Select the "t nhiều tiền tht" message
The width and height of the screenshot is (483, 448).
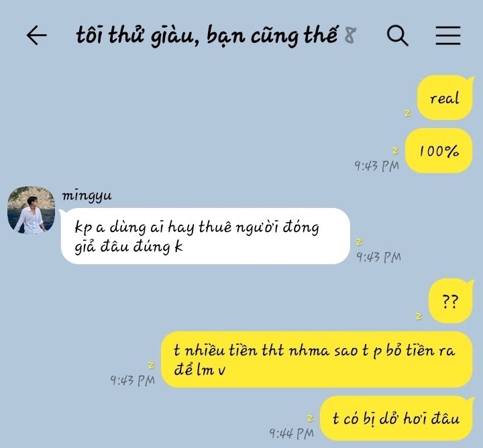(317, 359)
